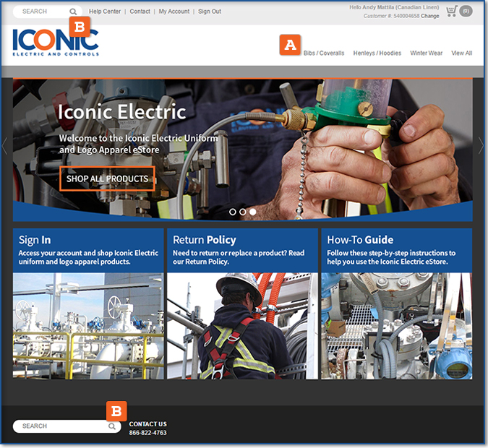Select the third carousel slide dot
The height and width of the screenshot is (448, 488).
tap(253, 212)
